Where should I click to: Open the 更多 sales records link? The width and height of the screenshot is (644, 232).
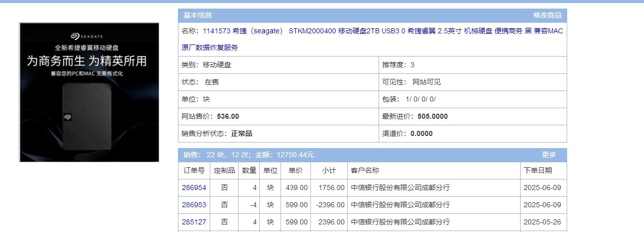tap(549, 155)
